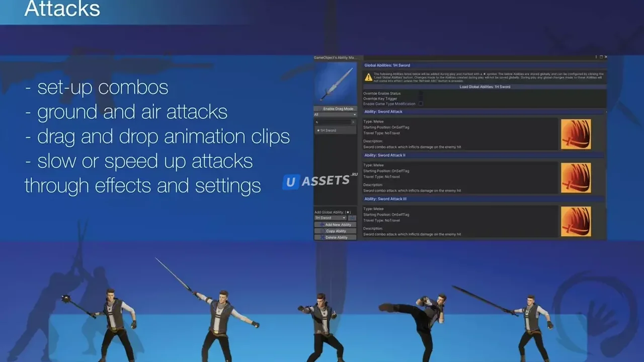
Task: Click Starting Position: OnSelfTag under Sword Attack II
Action: click(x=386, y=171)
